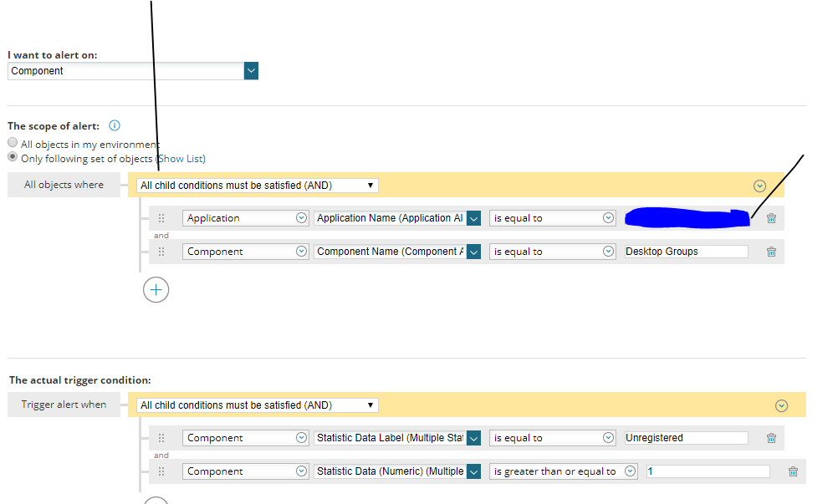Open the Component object dropdown in Component Name row

pos(245,252)
